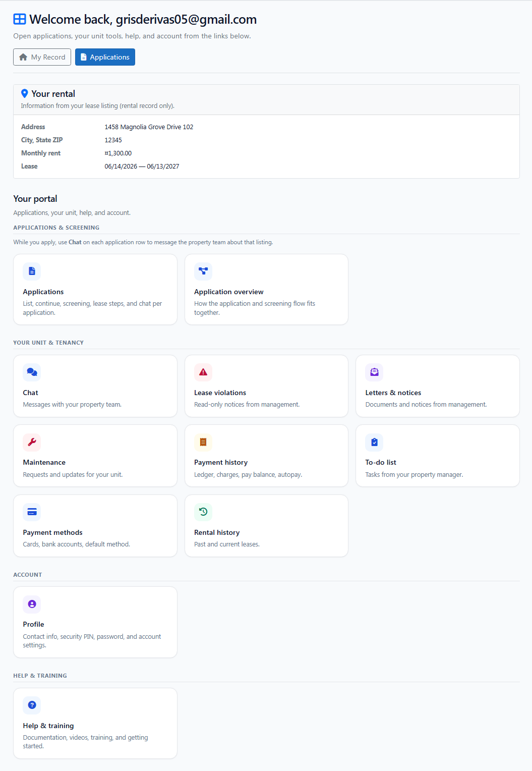
Task: Open the Payment methods card title
Action: point(52,532)
